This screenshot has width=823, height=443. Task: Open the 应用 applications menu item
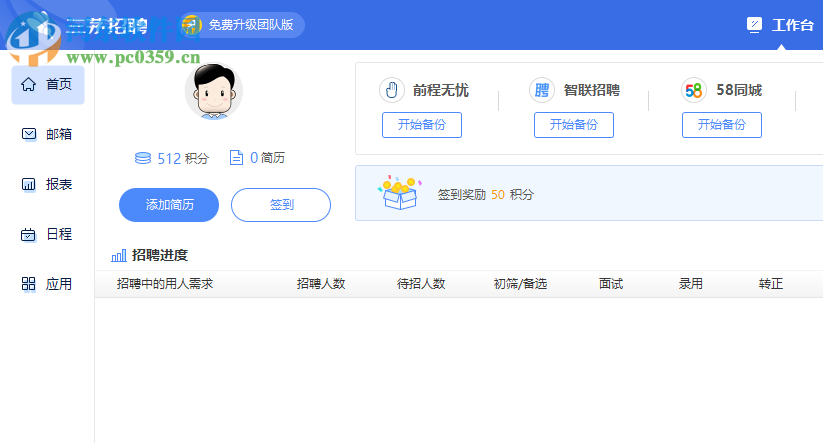pyautogui.click(x=48, y=284)
